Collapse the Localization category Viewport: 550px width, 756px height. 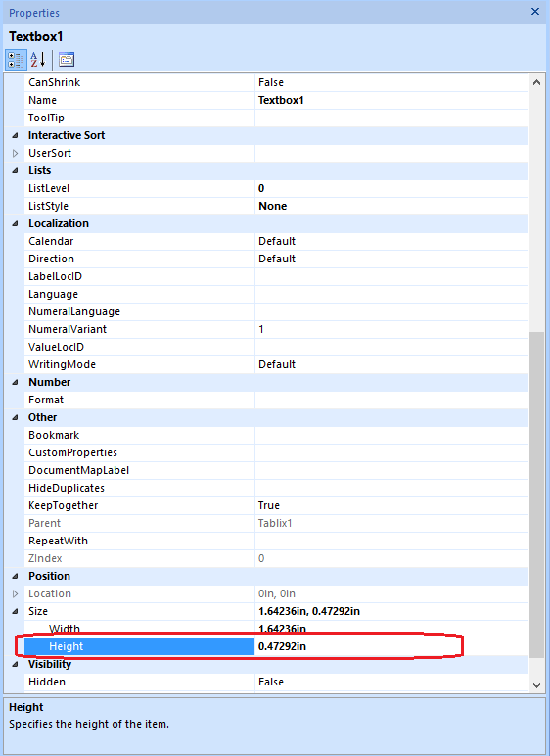coord(15,223)
